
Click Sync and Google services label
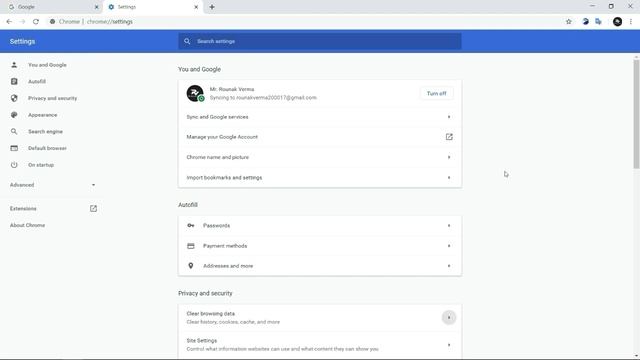tap(217, 117)
